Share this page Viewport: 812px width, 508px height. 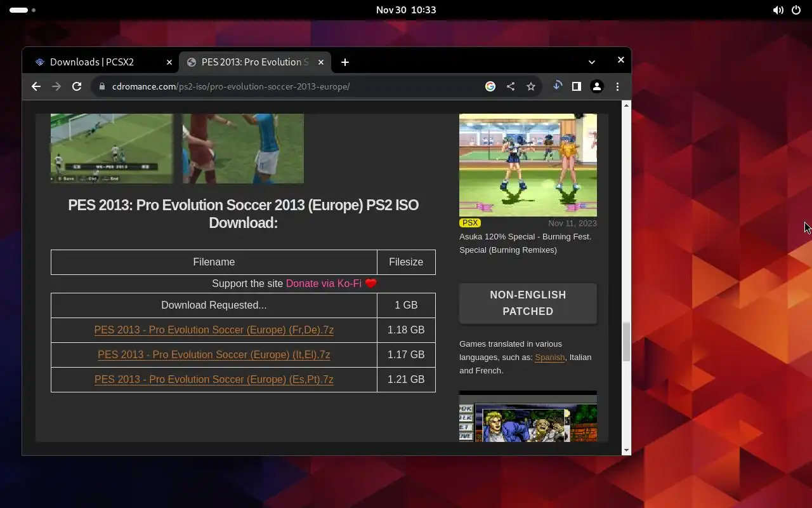pyautogui.click(x=511, y=86)
